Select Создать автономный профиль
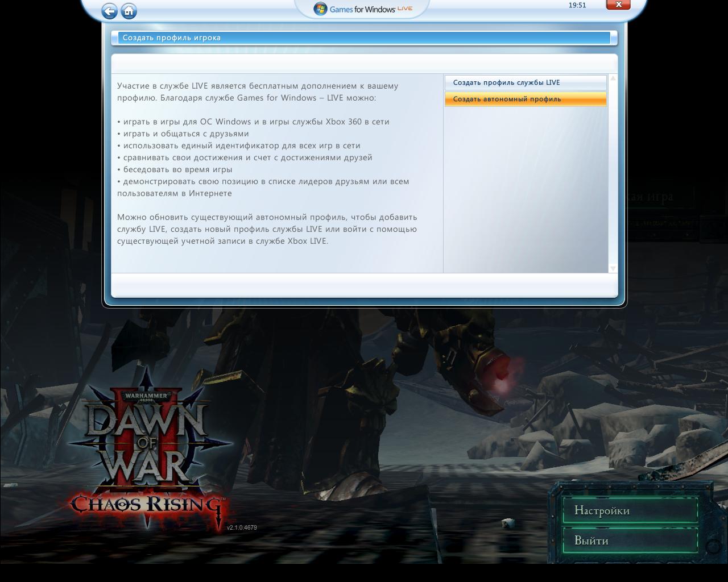The image size is (728, 582). 526,99
